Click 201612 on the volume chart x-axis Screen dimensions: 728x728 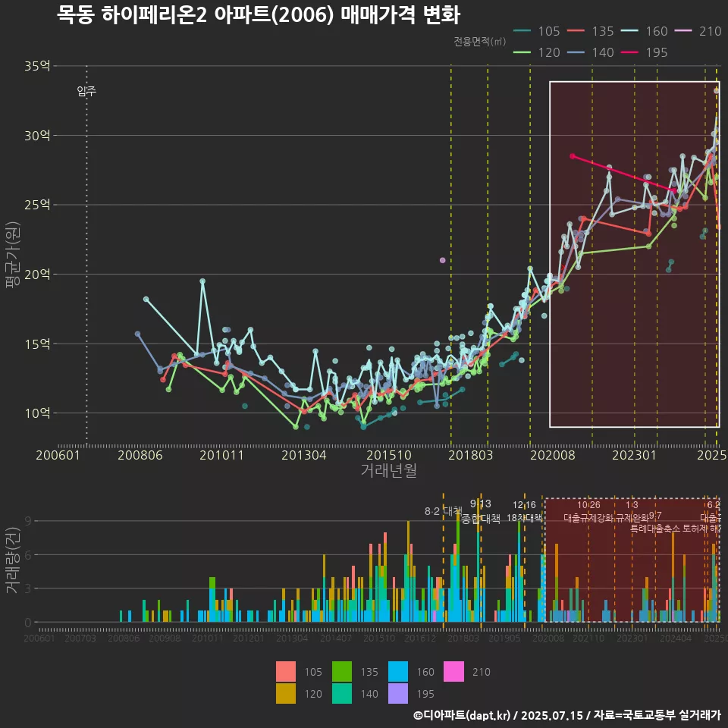[420, 639]
